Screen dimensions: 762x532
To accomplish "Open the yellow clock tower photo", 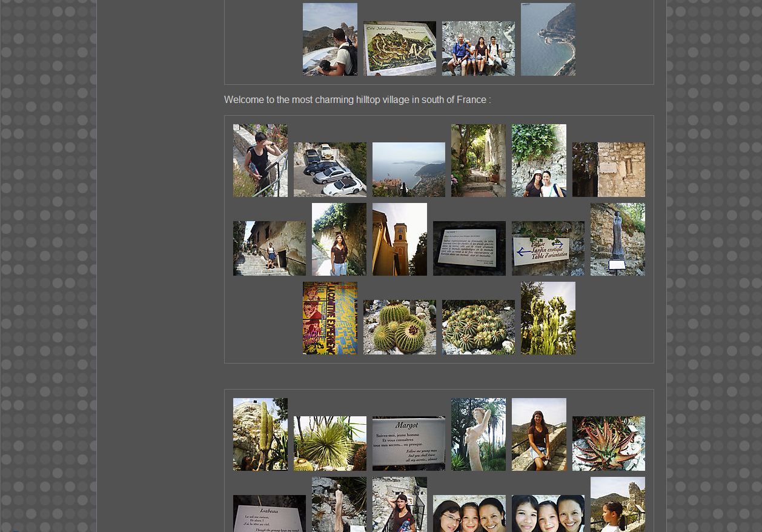I will pos(399,239).
